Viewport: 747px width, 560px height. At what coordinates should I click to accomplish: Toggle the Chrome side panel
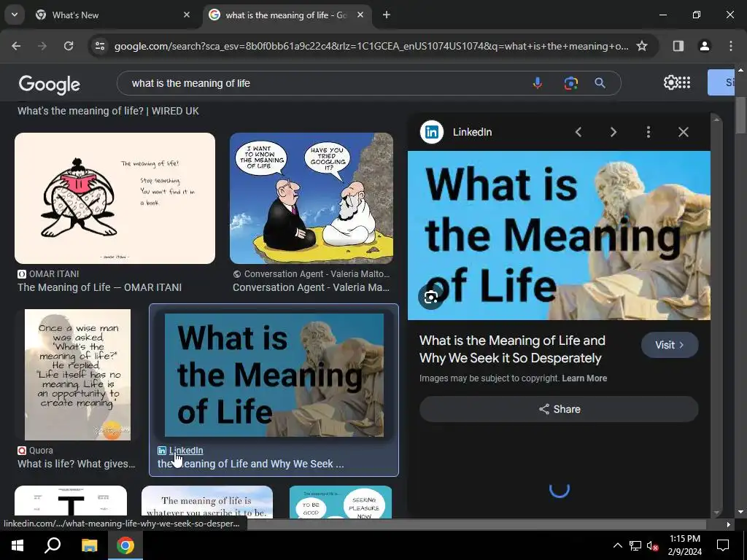678,46
